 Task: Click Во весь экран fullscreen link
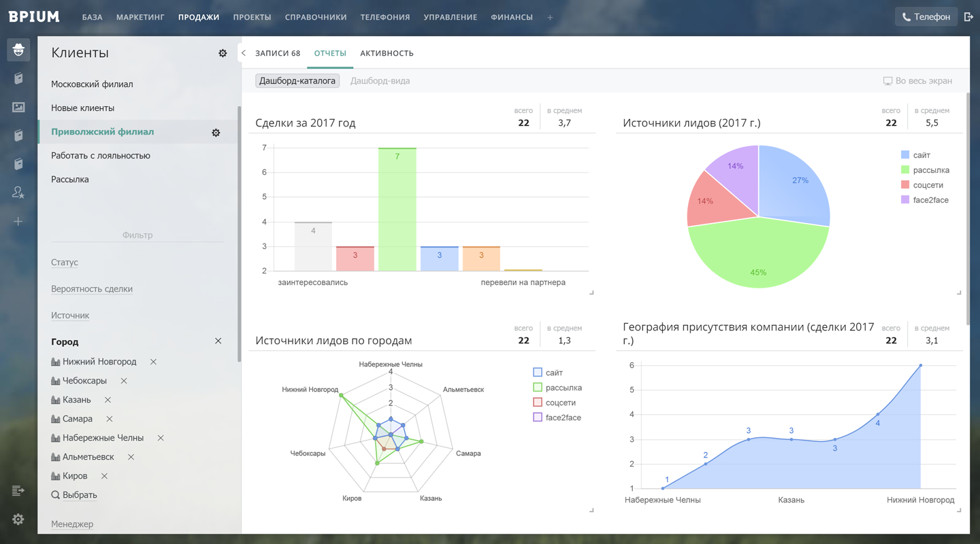tap(917, 81)
